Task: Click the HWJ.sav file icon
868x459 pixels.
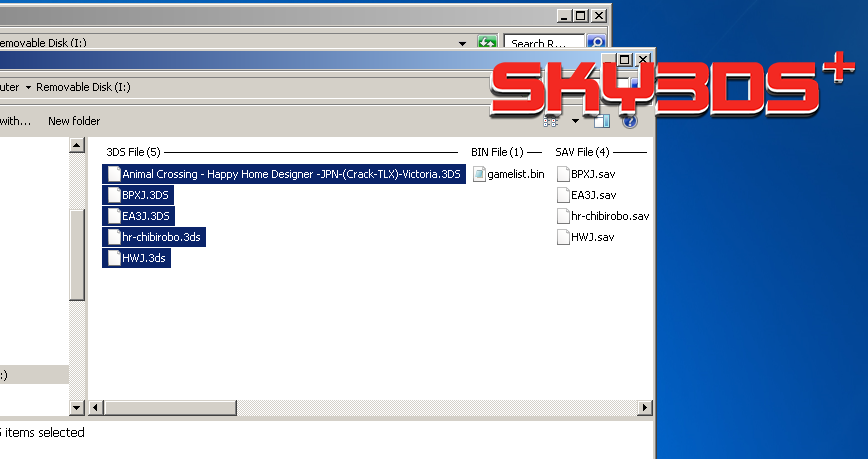Action: tap(563, 237)
